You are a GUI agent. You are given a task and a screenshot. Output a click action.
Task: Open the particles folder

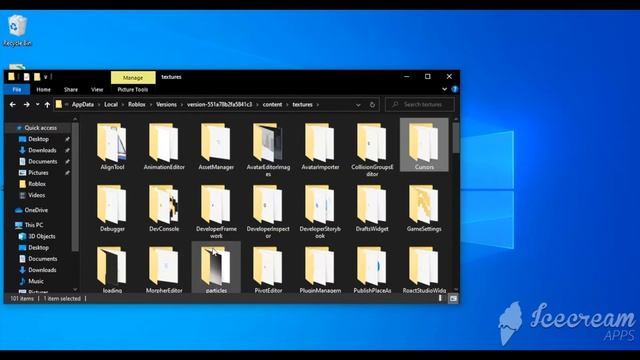(x=216, y=268)
